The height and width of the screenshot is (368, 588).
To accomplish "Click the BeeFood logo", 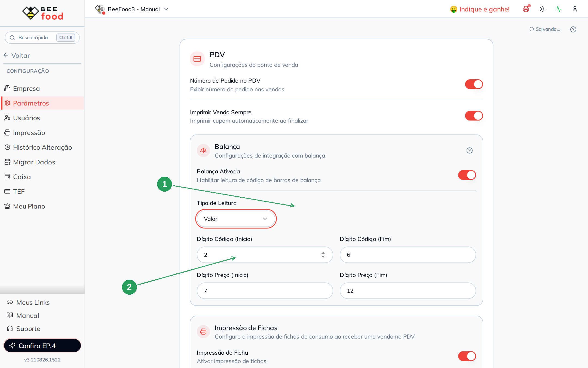I will coord(42,13).
